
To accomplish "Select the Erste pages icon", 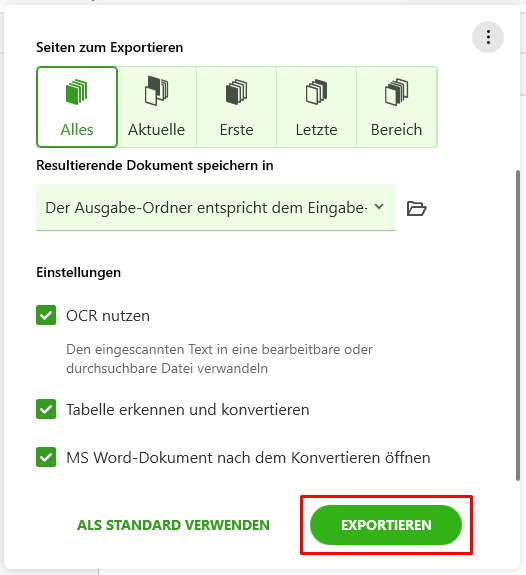I will (x=236, y=92).
